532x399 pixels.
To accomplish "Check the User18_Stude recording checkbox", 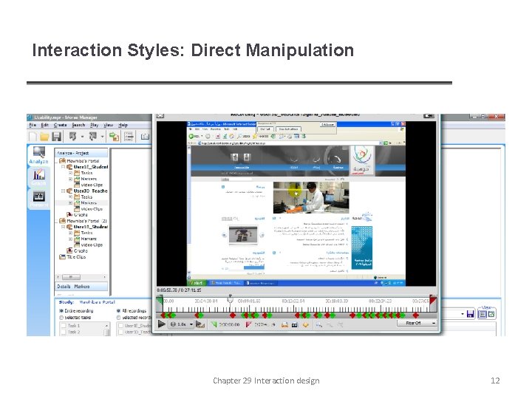I will coord(120,326).
